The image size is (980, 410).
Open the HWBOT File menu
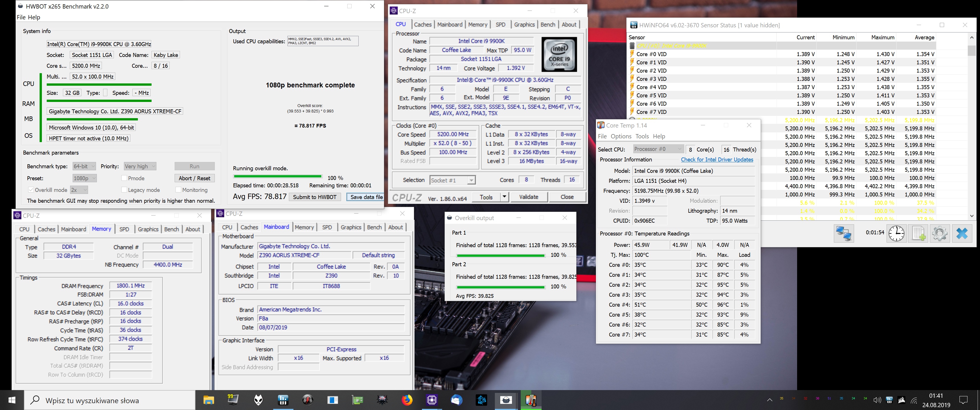[x=21, y=17]
